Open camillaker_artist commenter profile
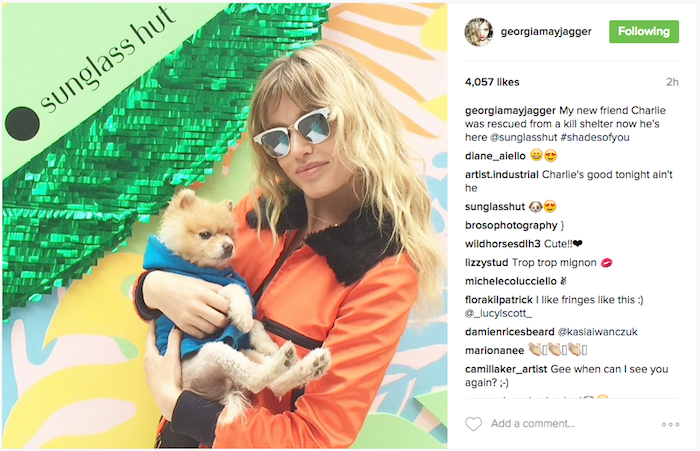This screenshot has width=700, height=451. tap(506, 369)
